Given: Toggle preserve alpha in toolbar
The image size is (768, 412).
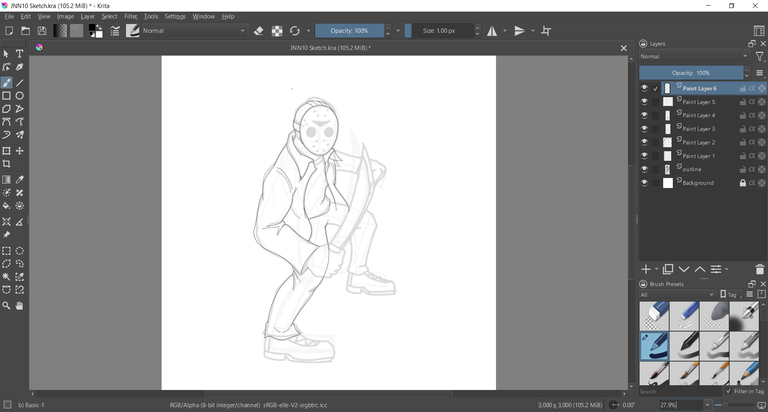Looking at the screenshot, I should click(277, 31).
